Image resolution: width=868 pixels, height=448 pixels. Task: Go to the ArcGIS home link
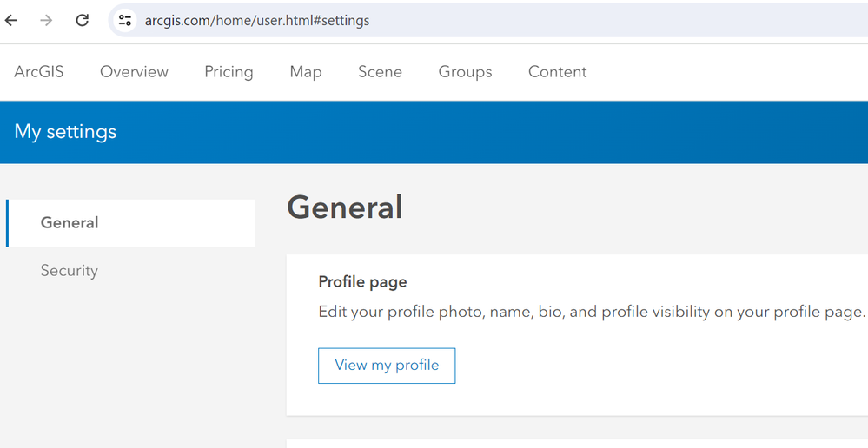39,72
